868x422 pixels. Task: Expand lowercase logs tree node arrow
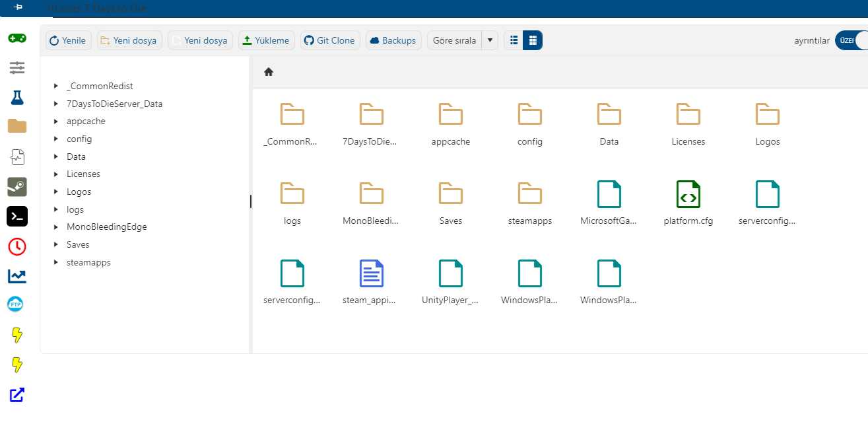56,209
